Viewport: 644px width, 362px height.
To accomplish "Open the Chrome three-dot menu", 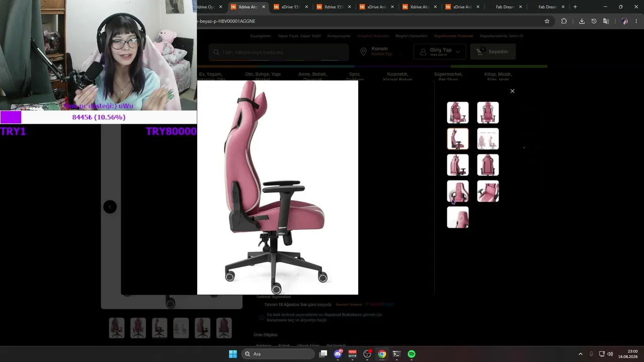I will tap(636, 21).
